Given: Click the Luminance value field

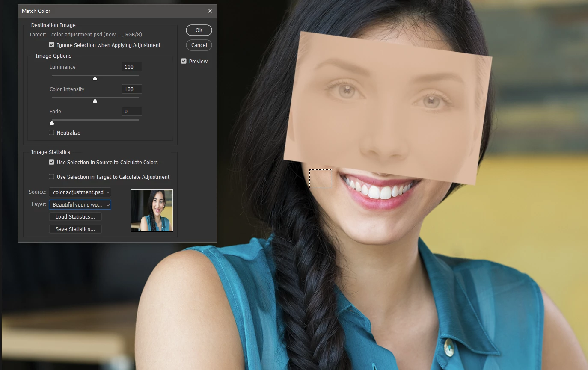Looking at the screenshot, I should [132, 67].
